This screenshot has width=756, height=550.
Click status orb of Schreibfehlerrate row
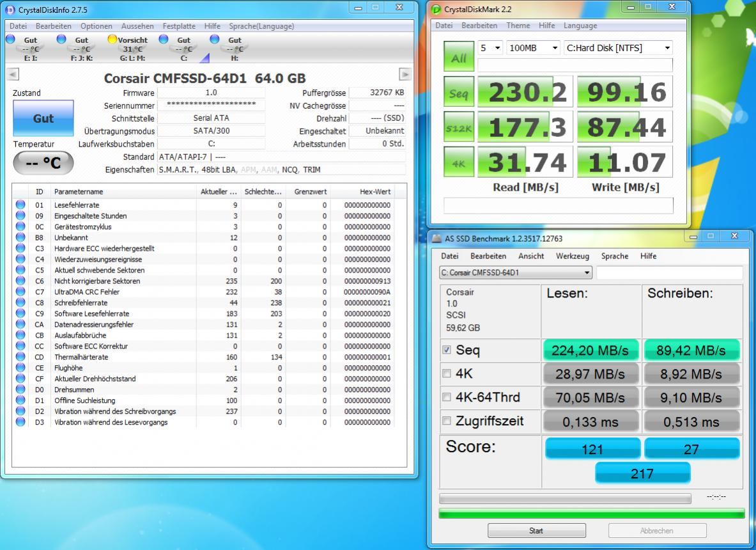click(20, 302)
